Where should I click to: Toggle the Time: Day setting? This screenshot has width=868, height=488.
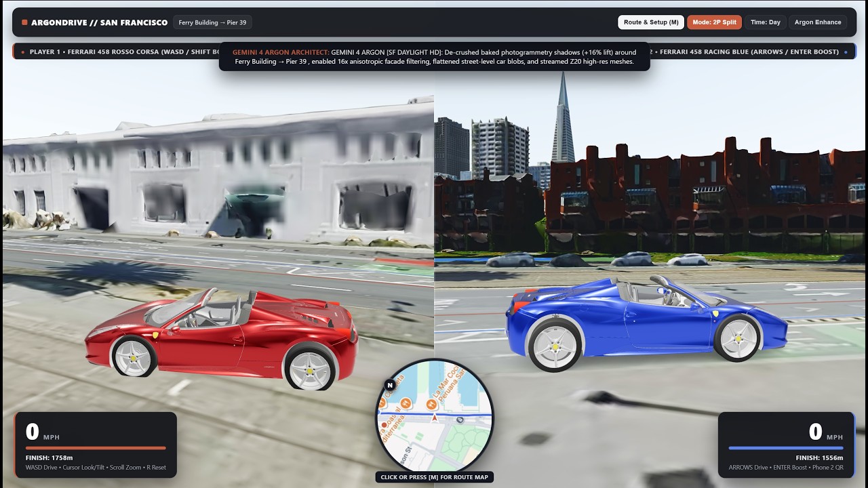click(765, 22)
